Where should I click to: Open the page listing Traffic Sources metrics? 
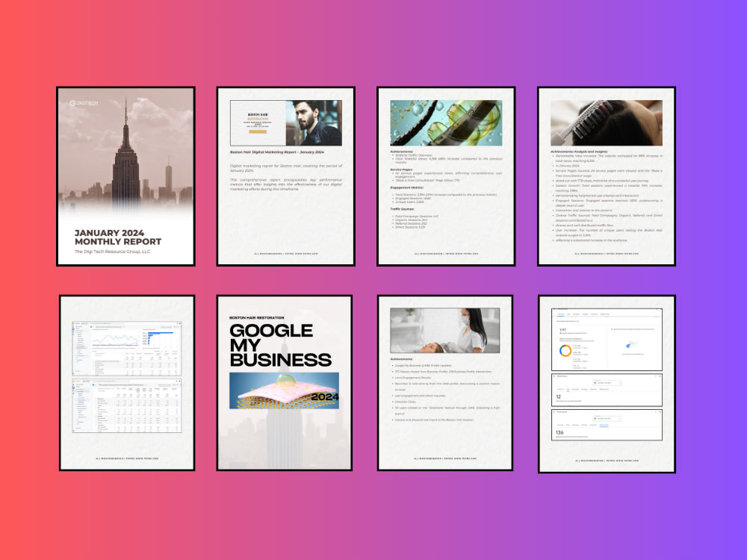click(x=446, y=176)
